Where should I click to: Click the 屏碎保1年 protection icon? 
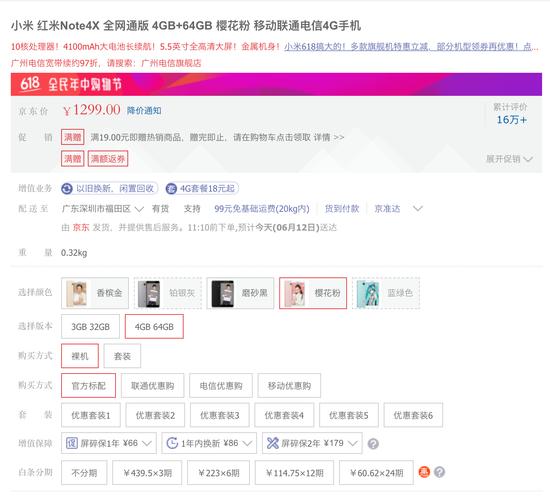pos(72,443)
